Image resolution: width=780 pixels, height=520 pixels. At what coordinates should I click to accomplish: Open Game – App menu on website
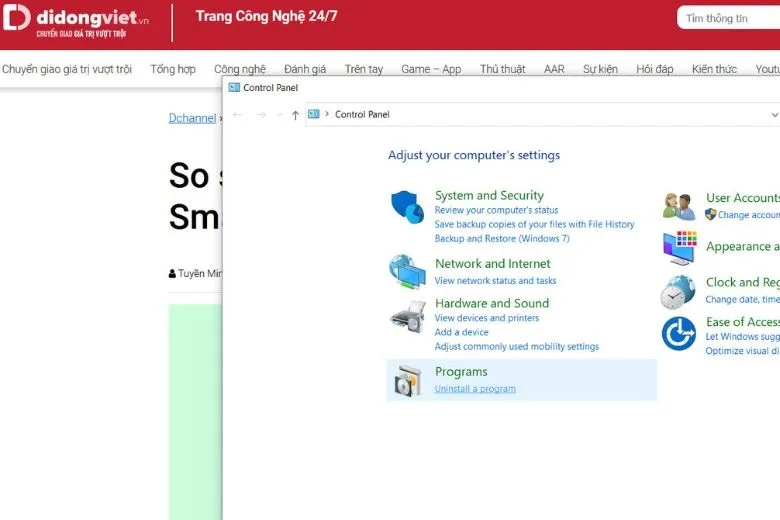pyautogui.click(x=431, y=69)
